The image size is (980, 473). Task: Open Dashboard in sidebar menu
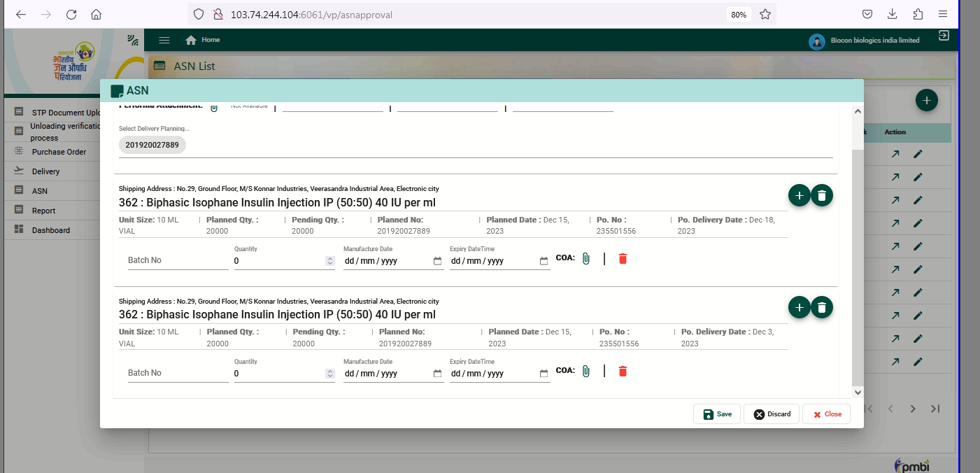click(x=50, y=230)
